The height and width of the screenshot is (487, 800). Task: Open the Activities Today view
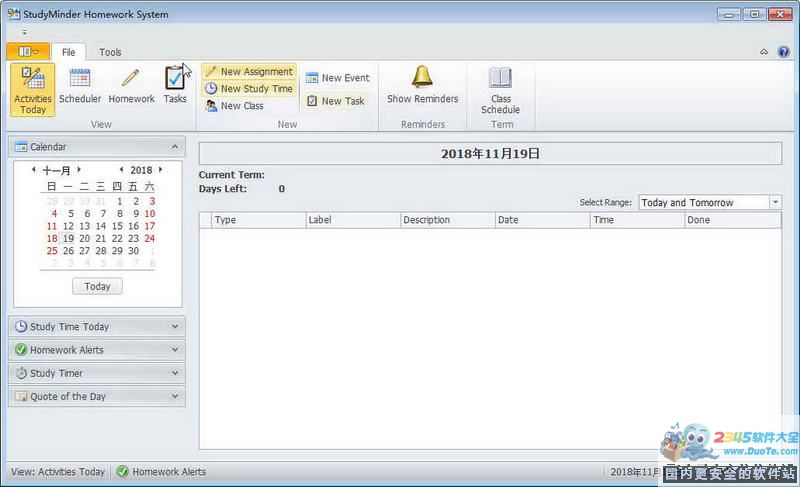click(33, 90)
